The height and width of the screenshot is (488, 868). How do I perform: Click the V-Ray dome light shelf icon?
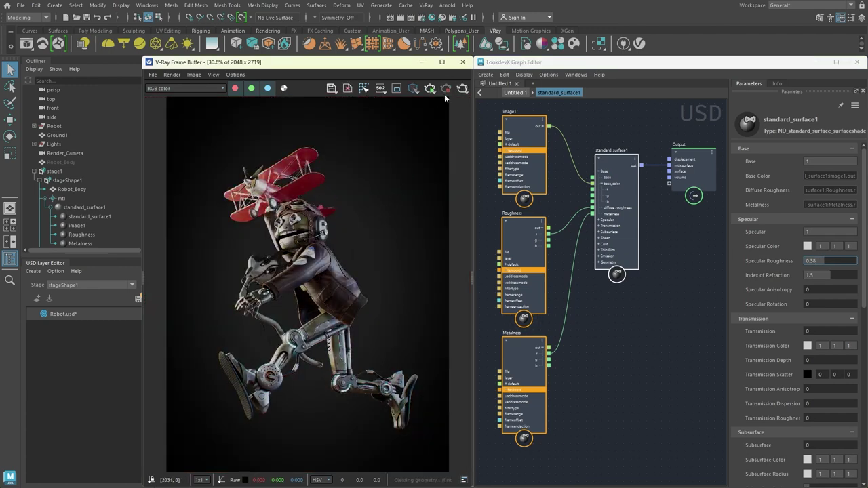108,43
